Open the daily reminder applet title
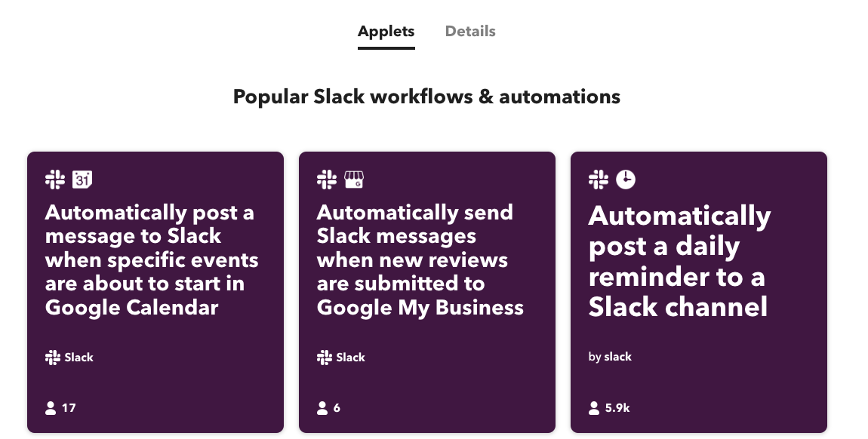Screen dimensions: 868x439 (679, 262)
